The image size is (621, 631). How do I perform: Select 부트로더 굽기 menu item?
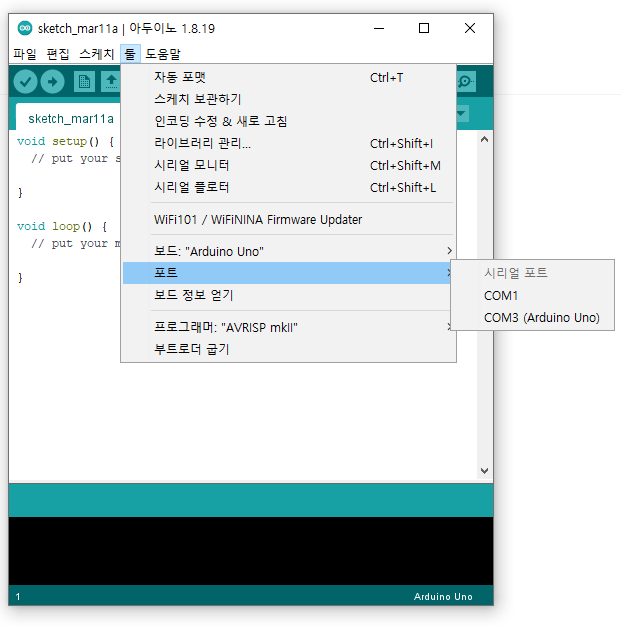pos(289,349)
